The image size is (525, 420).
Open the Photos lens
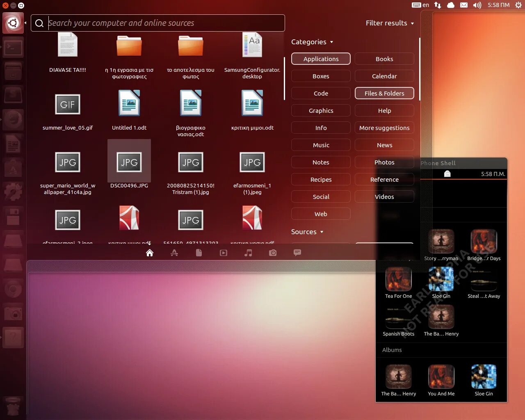coord(273,253)
